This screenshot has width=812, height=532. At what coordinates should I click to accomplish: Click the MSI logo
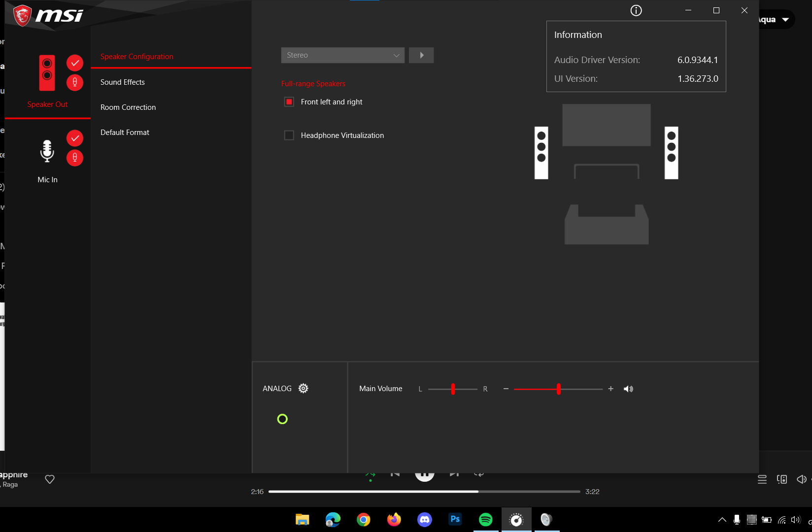click(x=48, y=16)
